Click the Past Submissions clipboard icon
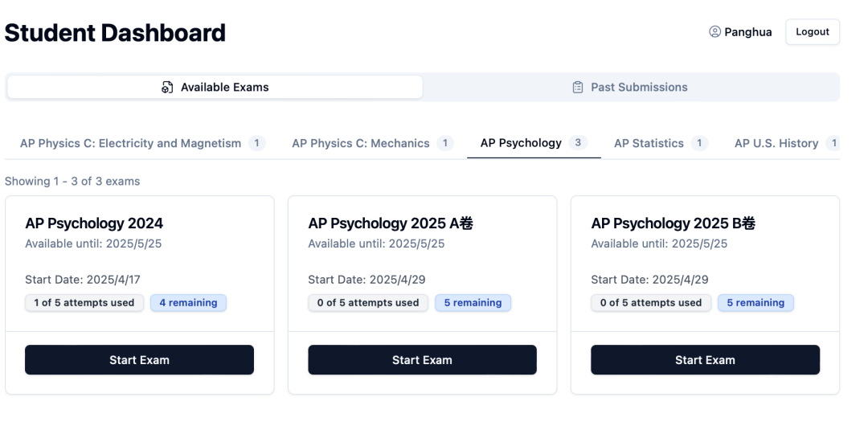Viewport: 868px width, 426px height. click(x=577, y=88)
